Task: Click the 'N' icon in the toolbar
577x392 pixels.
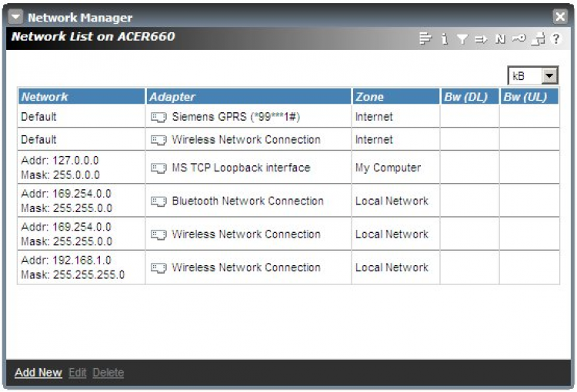Action: point(500,38)
